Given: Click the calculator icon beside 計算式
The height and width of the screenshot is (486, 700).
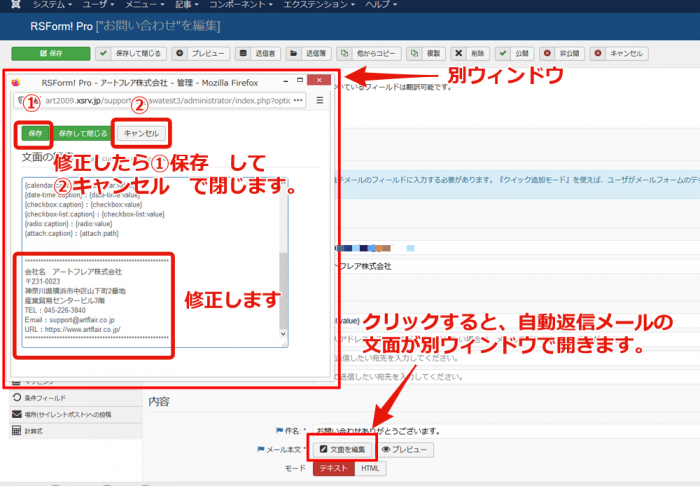Looking at the screenshot, I should [x=17, y=431].
